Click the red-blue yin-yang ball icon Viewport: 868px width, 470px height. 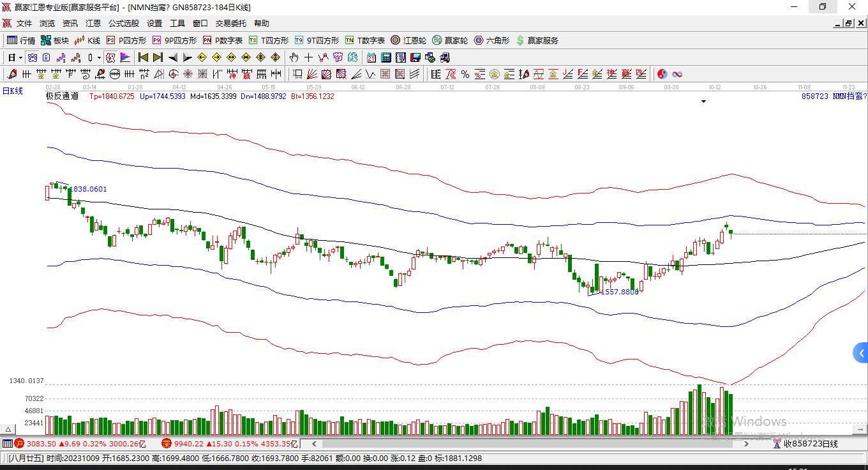[x=662, y=74]
